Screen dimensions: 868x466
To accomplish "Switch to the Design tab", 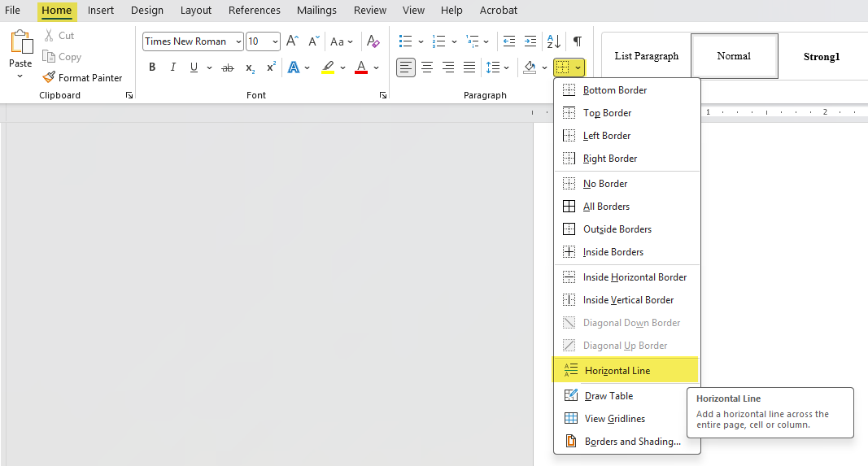I will click(x=147, y=10).
